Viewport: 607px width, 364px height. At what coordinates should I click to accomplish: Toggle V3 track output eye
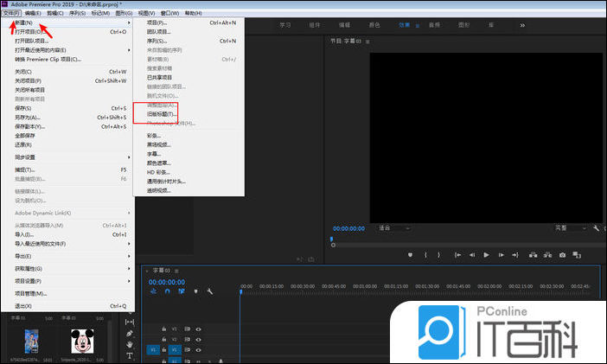pyautogui.click(x=198, y=329)
